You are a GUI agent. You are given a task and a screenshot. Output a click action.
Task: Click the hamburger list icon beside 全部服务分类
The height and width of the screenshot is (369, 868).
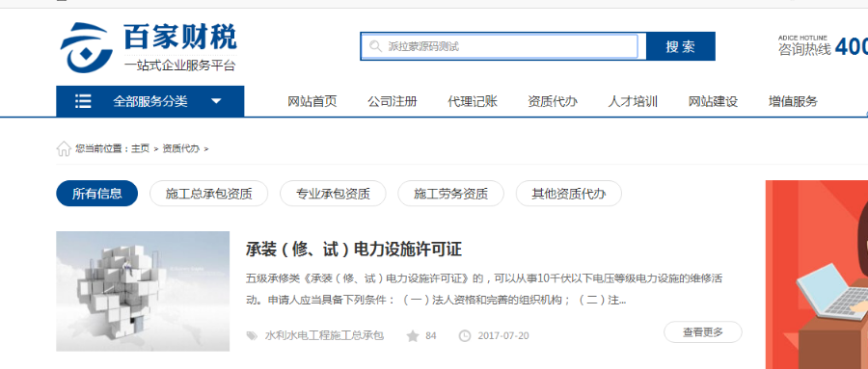[83, 101]
